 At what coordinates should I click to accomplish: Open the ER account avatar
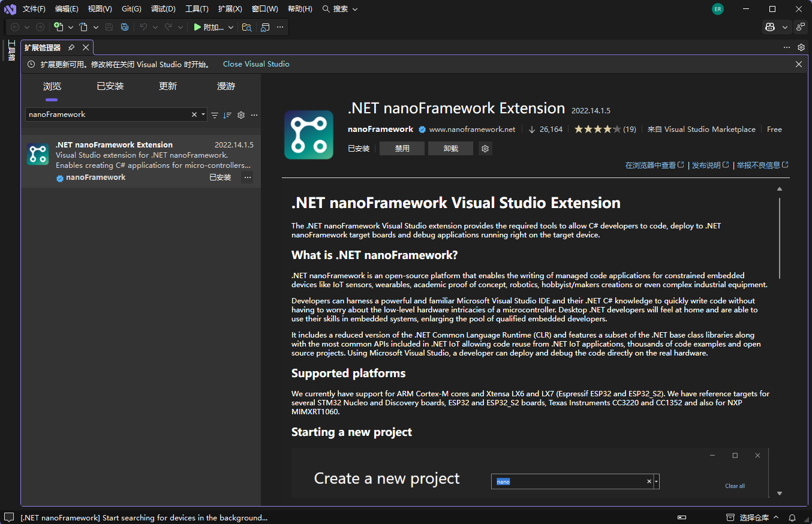[x=718, y=9]
